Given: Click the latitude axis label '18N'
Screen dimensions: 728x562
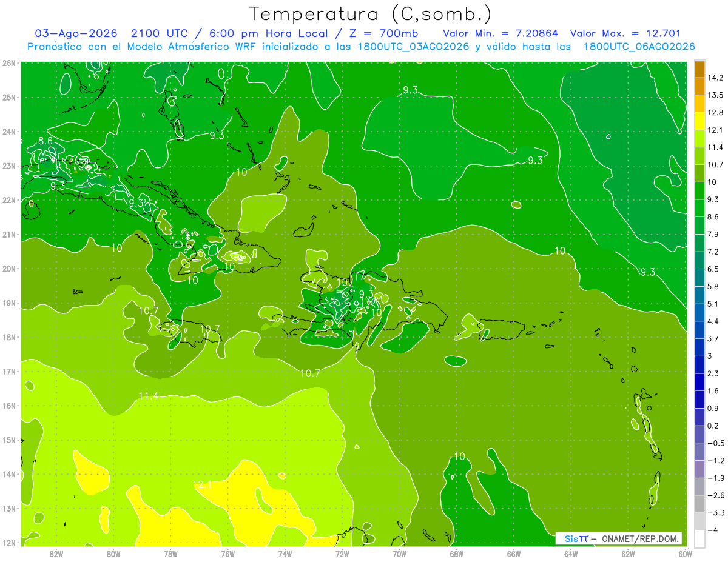Looking at the screenshot, I should [x=9, y=337].
